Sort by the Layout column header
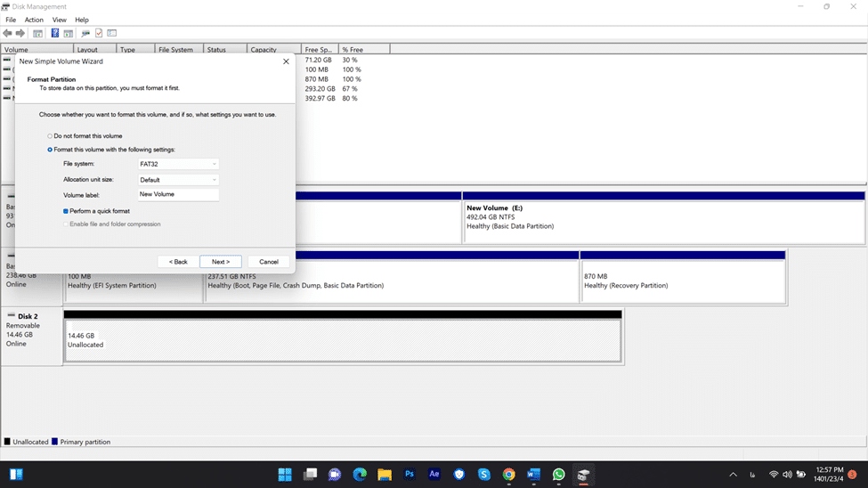 coord(94,49)
